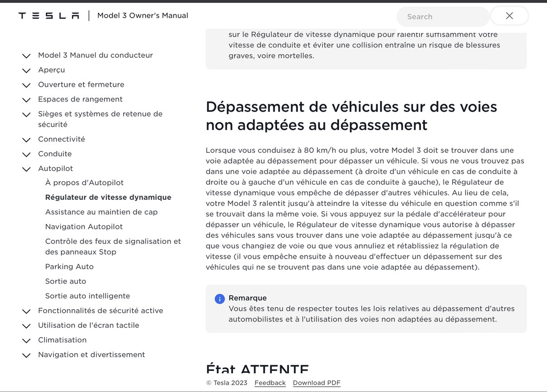The image size is (547, 392).
Task: Open Utilisation de l'écran tactile section
Action: point(89,325)
